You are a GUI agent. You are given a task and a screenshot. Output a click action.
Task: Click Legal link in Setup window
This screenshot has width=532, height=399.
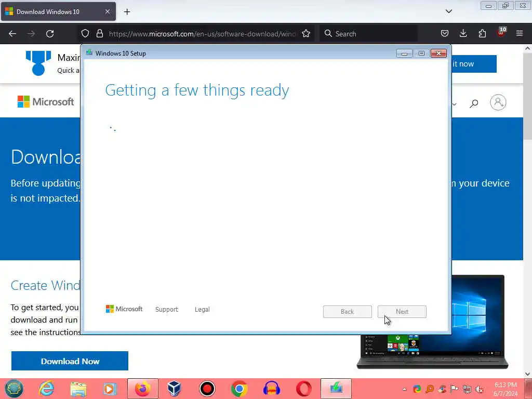pos(202,310)
